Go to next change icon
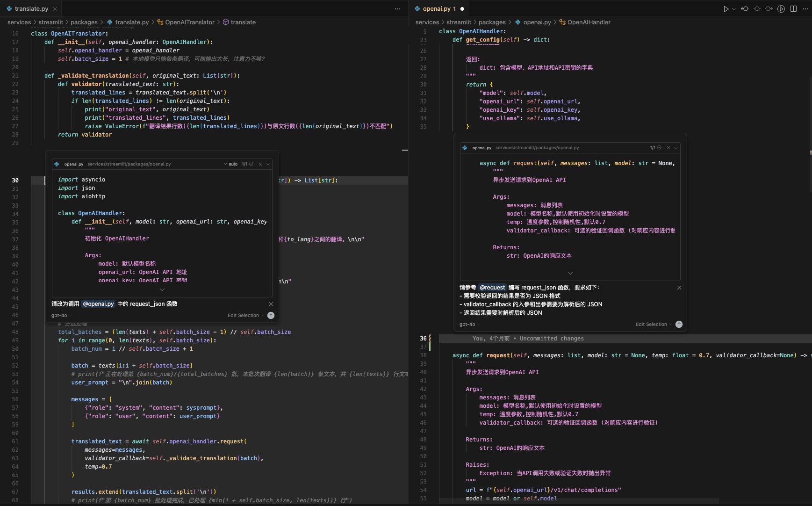The width and height of the screenshot is (812, 506). tap(769, 9)
